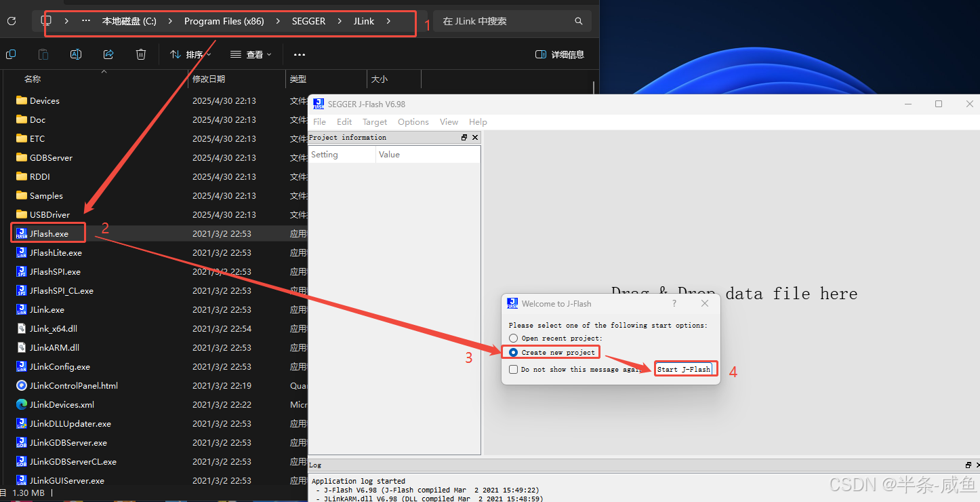
Task: Click the Start J-Flash button
Action: tap(684, 369)
